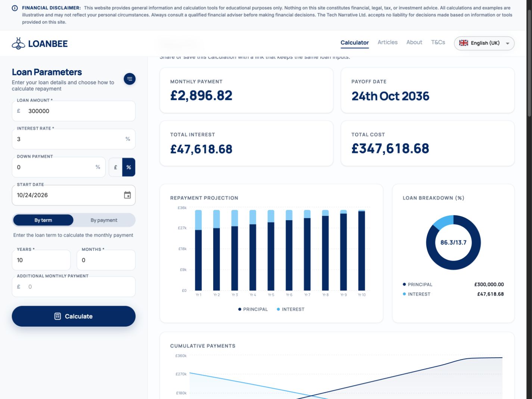532x399 pixels.
Task: Open the English (UK) language dropdown
Action: (484, 43)
